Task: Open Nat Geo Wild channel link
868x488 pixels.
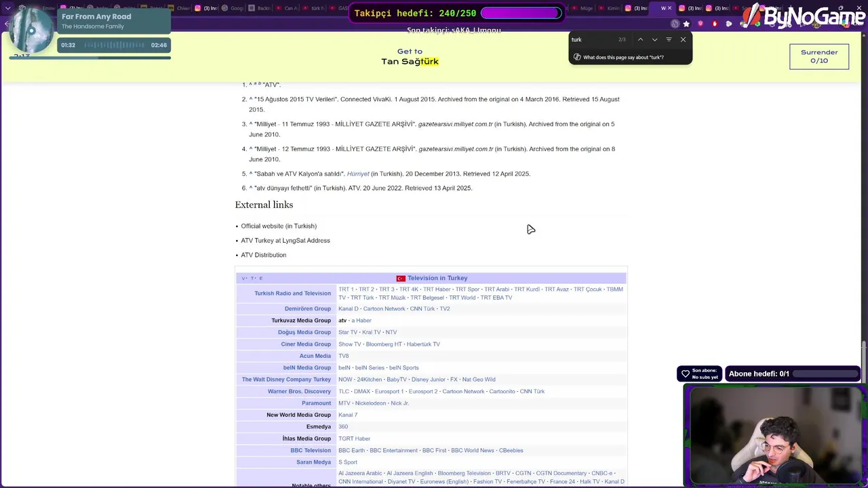Action: point(479,380)
